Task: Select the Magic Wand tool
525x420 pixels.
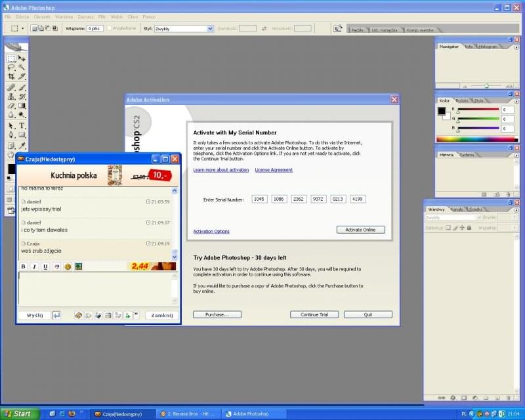Action: [22, 68]
